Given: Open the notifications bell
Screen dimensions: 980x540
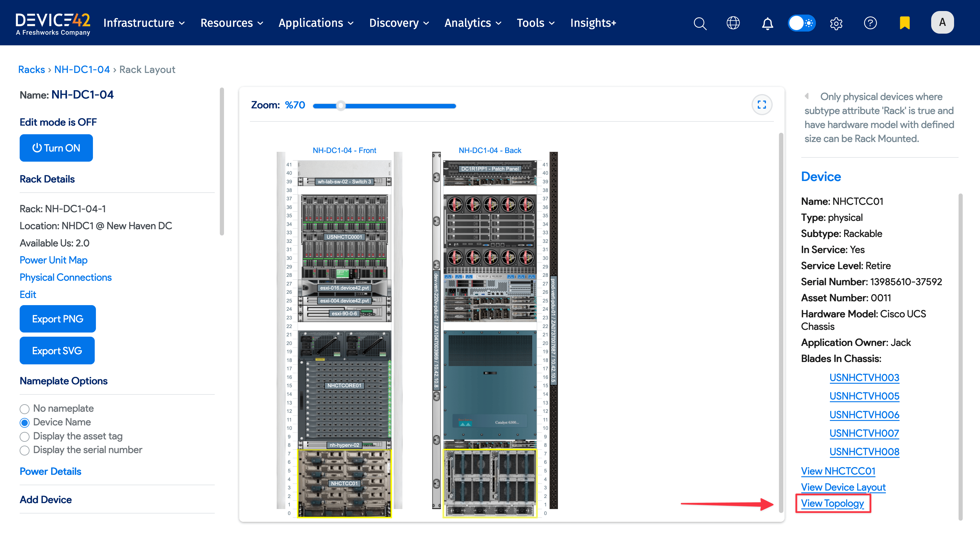Looking at the screenshot, I should (767, 23).
